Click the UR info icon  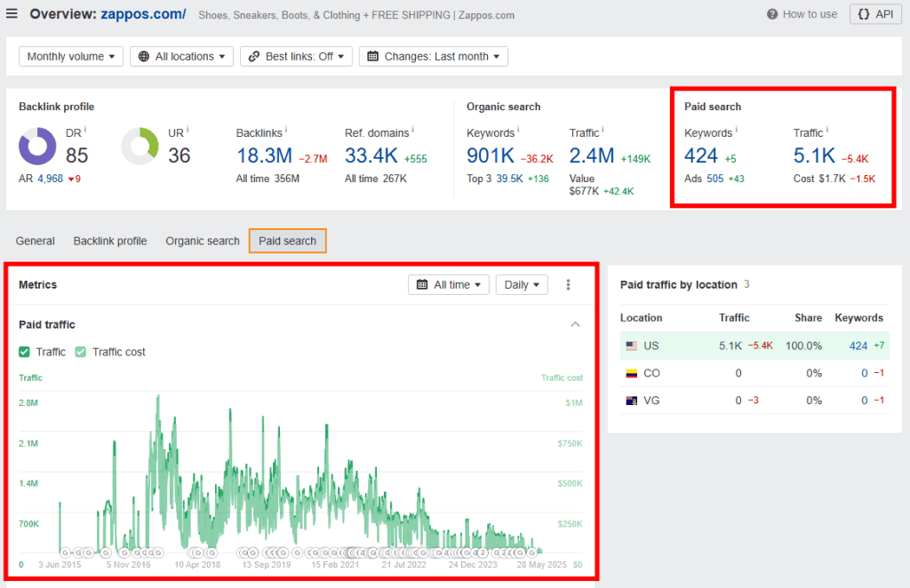[188, 129]
